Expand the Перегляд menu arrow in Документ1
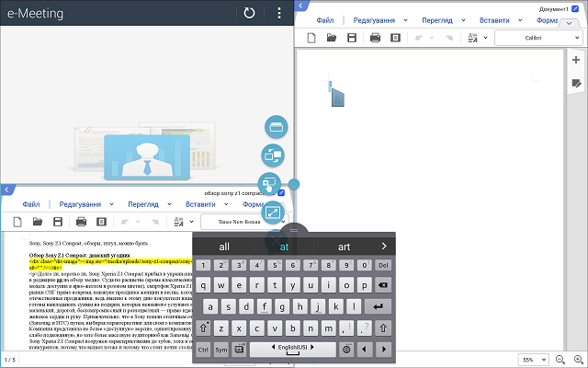Viewport: 588px width, 368px height. coord(463,20)
